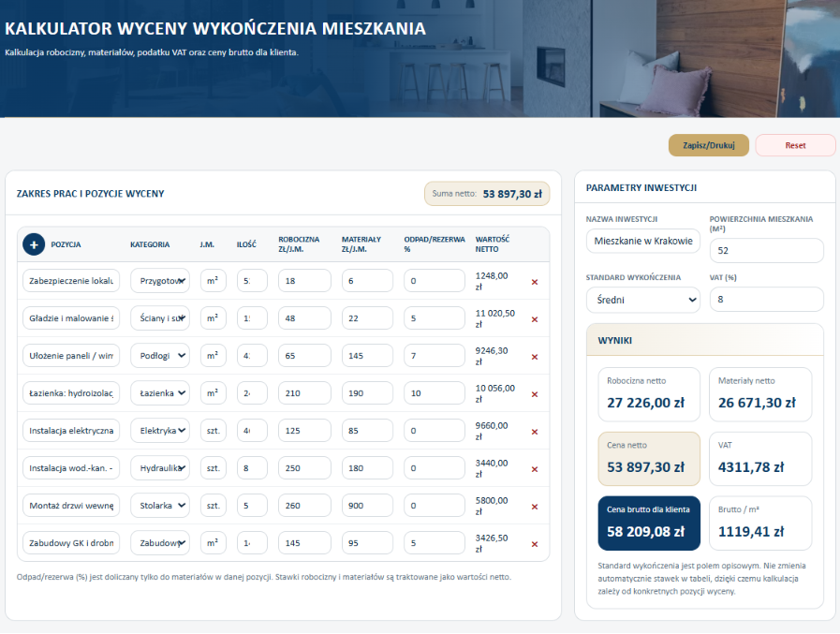Edit the Nazwa inwestycji field

click(x=642, y=242)
